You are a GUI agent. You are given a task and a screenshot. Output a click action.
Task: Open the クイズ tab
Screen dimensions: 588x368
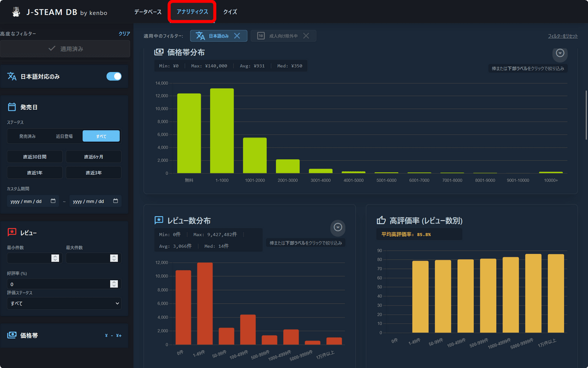(230, 12)
